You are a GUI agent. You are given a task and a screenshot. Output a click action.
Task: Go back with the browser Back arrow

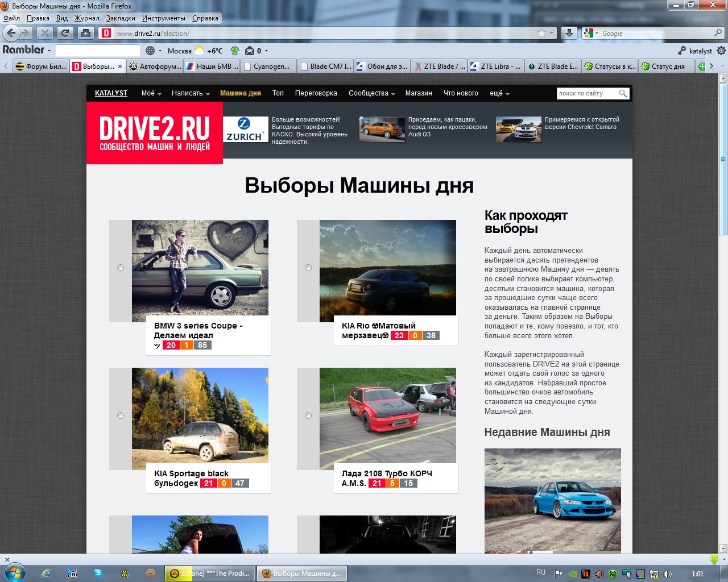click(11, 33)
